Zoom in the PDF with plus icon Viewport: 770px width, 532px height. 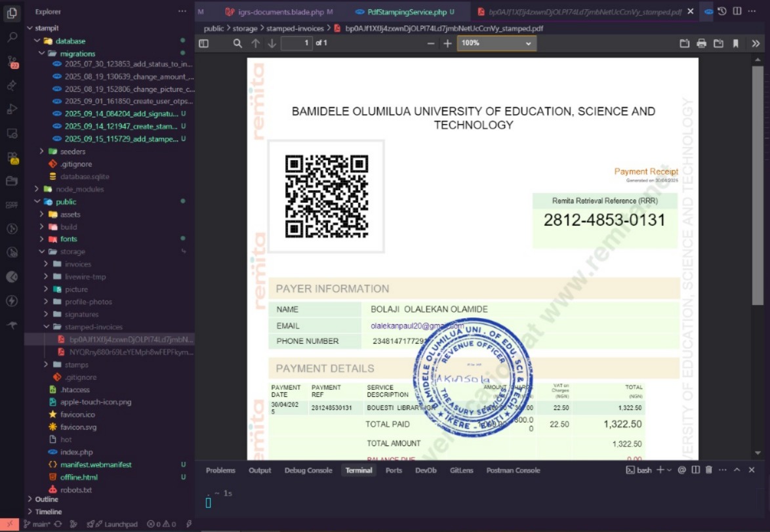pyautogui.click(x=447, y=43)
